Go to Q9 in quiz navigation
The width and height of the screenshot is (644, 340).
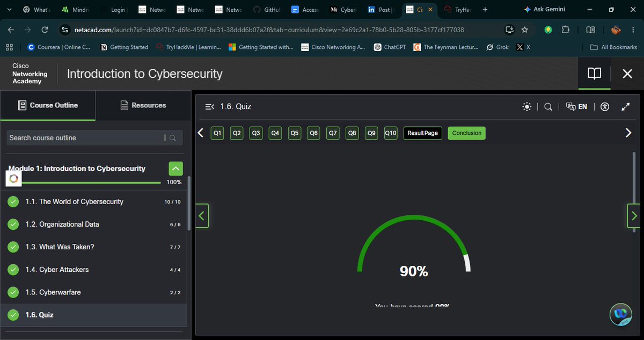click(371, 133)
